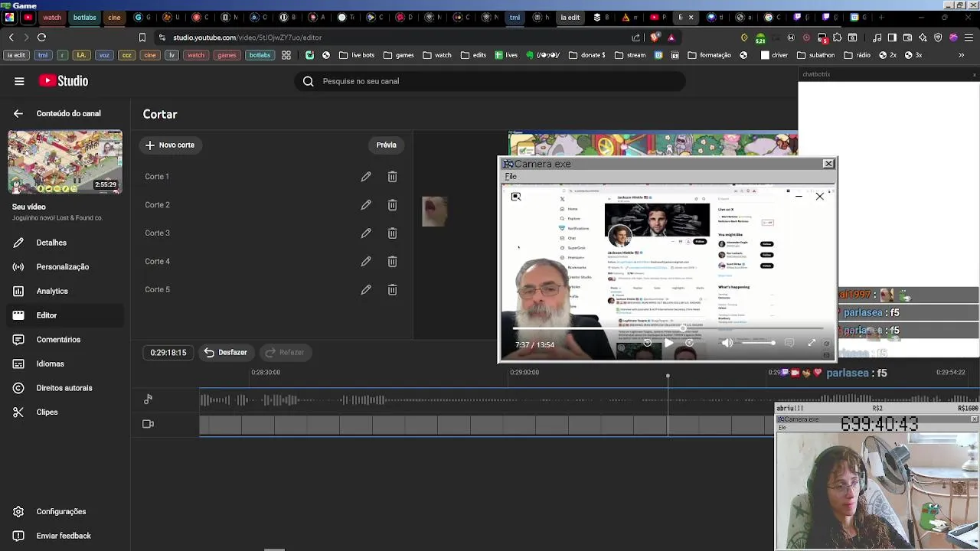Click the video track camera icon
The height and width of the screenshot is (551, 980).
[x=149, y=424]
